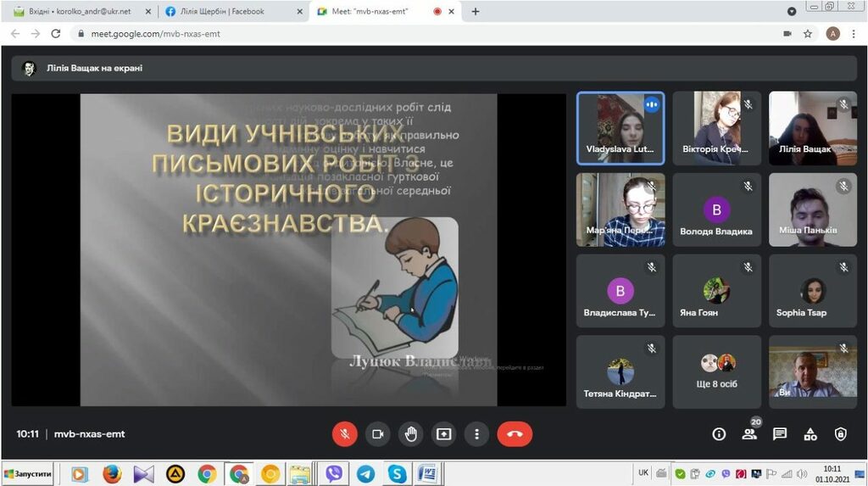868x486 pixels.
Task: Raise your hand in the meeting
Action: 411,433
